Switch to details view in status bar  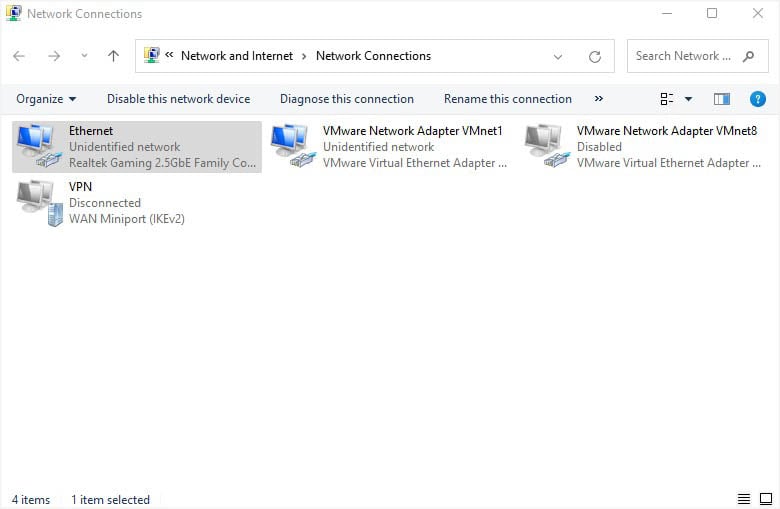(744, 499)
